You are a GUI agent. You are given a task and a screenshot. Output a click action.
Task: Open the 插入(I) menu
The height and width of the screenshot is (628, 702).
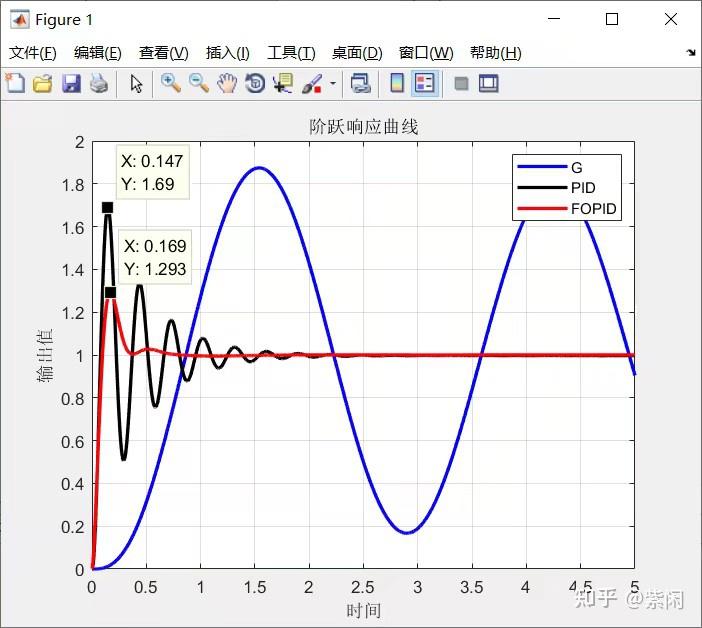click(x=227, y=53)
